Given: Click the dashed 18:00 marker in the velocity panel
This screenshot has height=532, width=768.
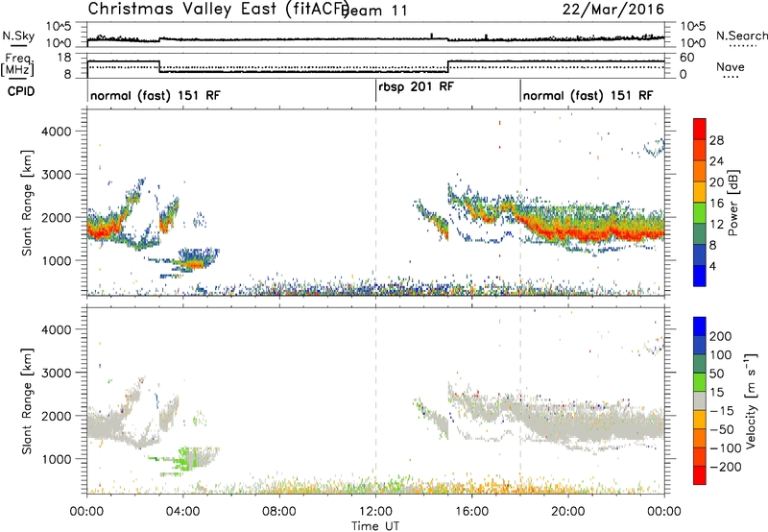Looking at the screenshot, I should tap(520, 400).
